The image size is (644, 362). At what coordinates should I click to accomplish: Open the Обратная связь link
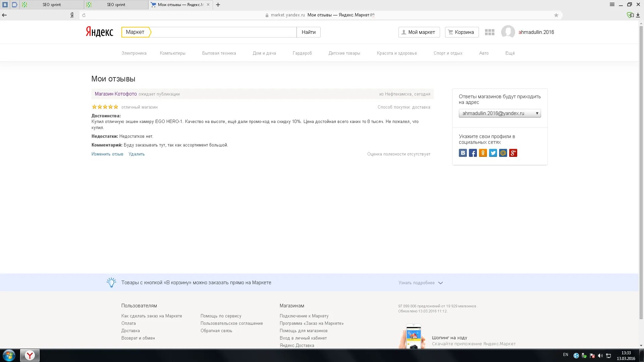click(x=216, y=331)
